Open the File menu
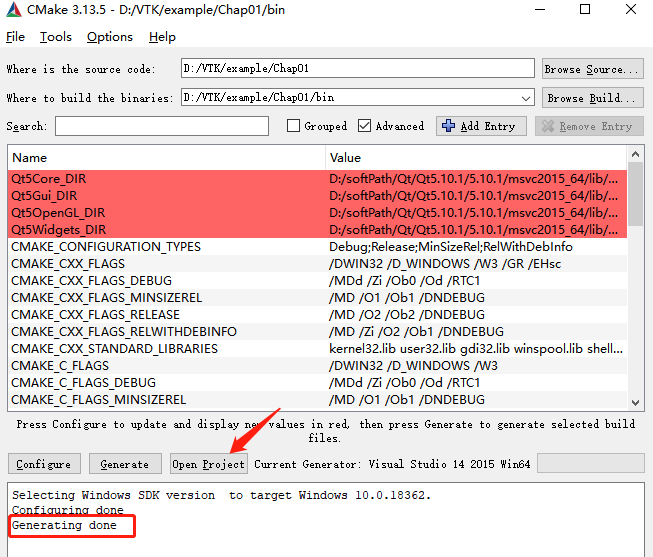The image size is (653, 557). tap(15, 37)
